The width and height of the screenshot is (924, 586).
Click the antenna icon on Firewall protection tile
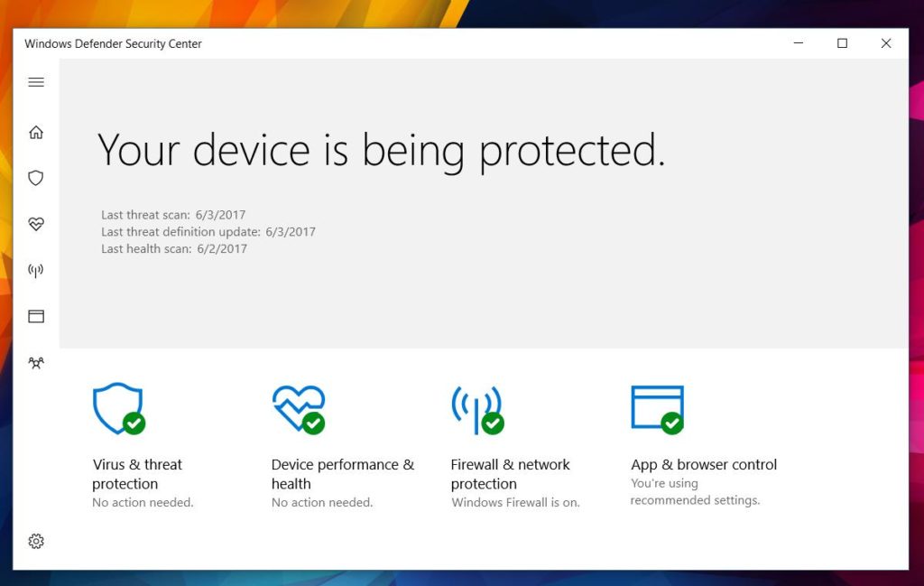pyautogui.click(x=476, y=408)
